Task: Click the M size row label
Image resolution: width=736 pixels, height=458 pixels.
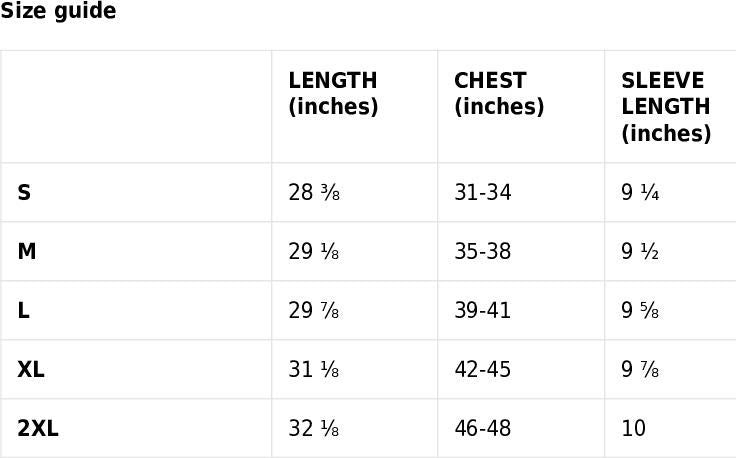Action: click(x=27, y=251)
